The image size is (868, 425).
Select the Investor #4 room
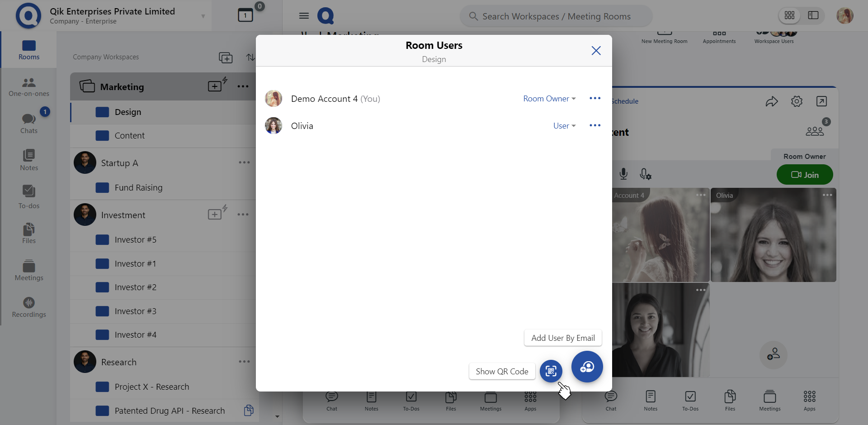click(x=164, y=335)
